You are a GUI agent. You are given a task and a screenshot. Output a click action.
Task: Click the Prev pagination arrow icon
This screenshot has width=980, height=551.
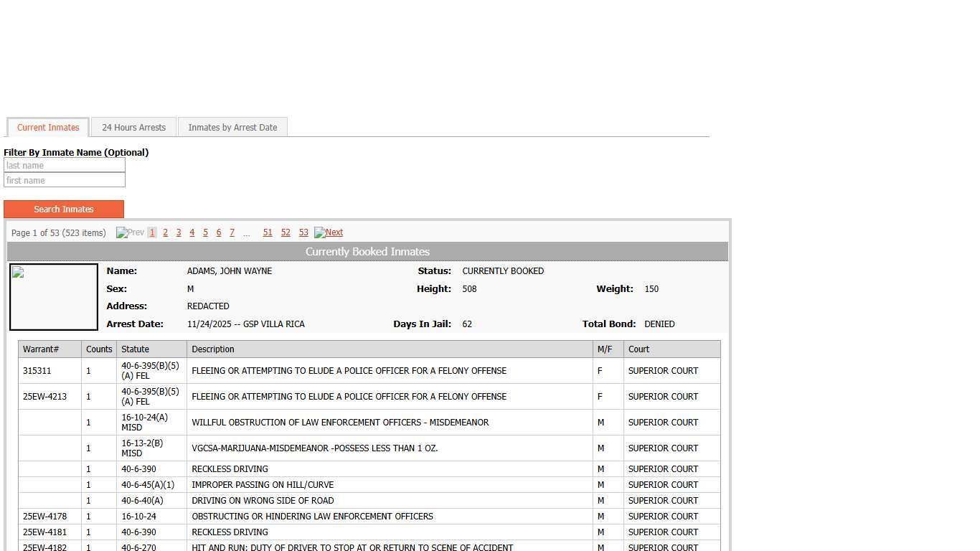click(122, 232)
